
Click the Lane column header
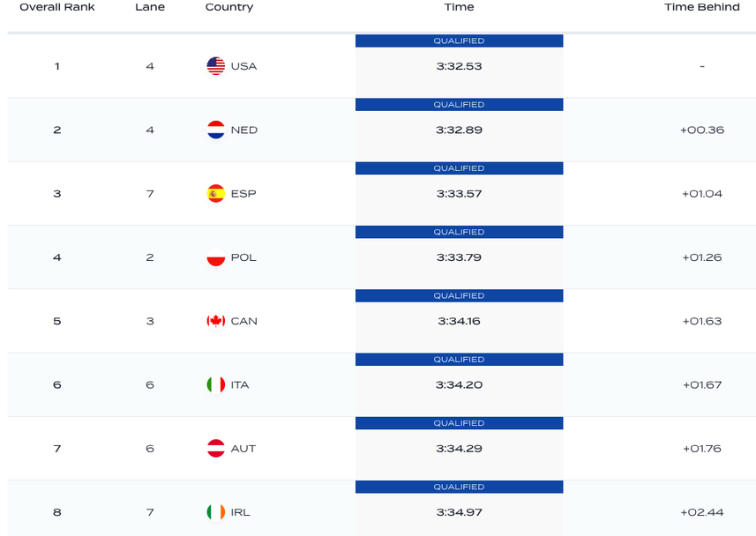pos(150,7)
